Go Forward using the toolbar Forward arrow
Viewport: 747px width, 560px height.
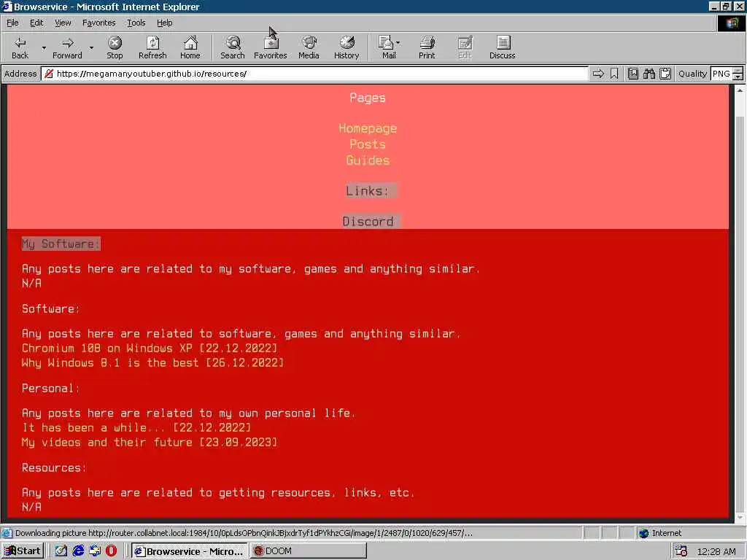click(67, 47)
